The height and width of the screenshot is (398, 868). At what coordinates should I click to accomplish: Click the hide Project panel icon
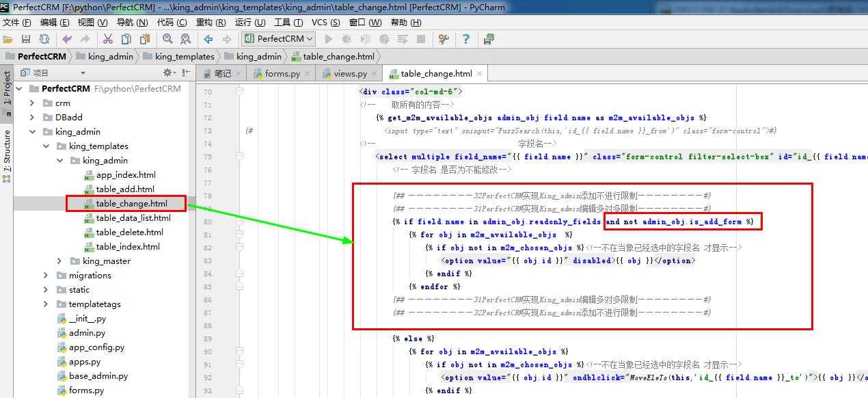pyautogui.click(x=186, y=72)
